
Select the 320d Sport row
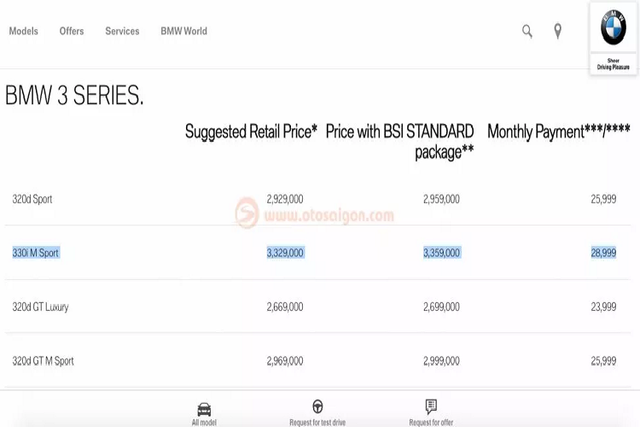(32, 199)
